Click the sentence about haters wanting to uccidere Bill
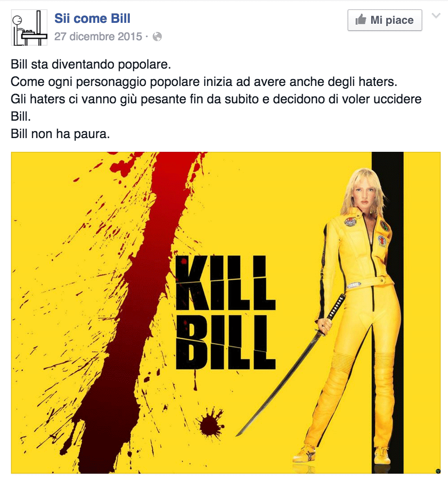448x481 pixels. [x=216, y=107]
